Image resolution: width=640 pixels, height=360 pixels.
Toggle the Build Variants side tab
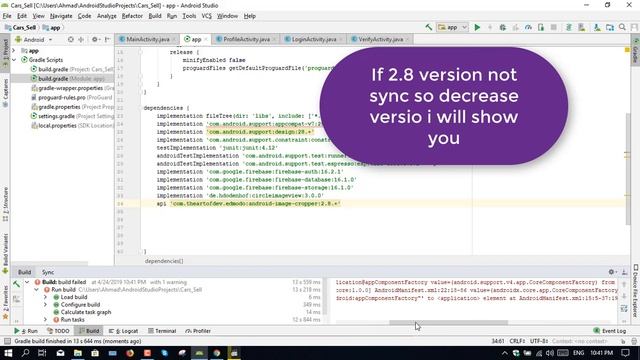(x=5, y=253)
